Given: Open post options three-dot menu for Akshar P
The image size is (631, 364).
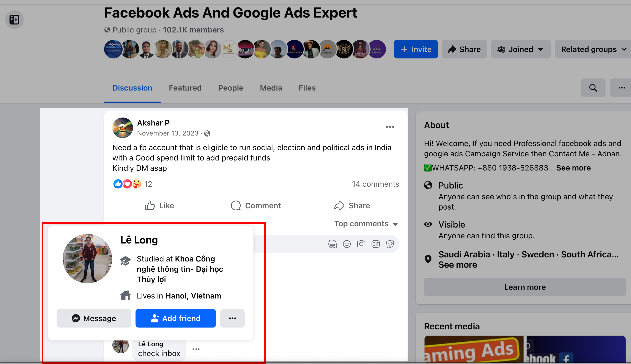Looking at the screenshot, I should pyautogui.click(x=390, y=127).
